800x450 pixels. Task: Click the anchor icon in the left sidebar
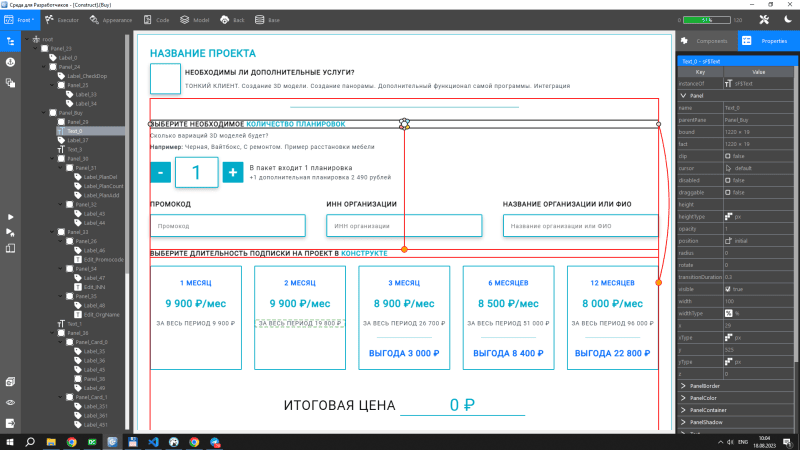(x=10, y=62)
